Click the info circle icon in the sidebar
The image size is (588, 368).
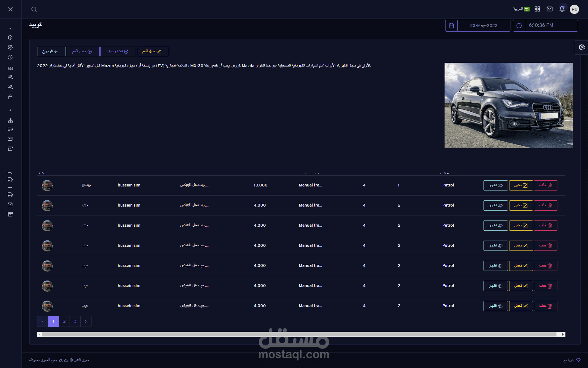[10, 57]
